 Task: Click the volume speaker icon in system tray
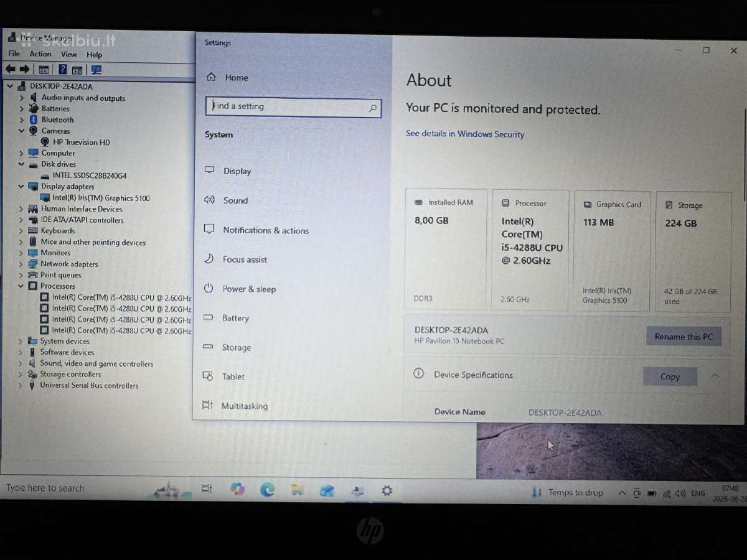(x=680, y=493)
